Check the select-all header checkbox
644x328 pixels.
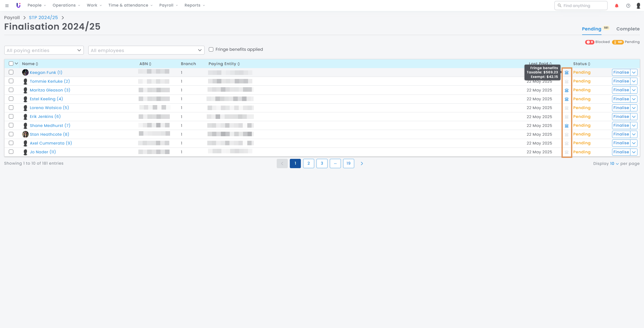coord(11,64)
